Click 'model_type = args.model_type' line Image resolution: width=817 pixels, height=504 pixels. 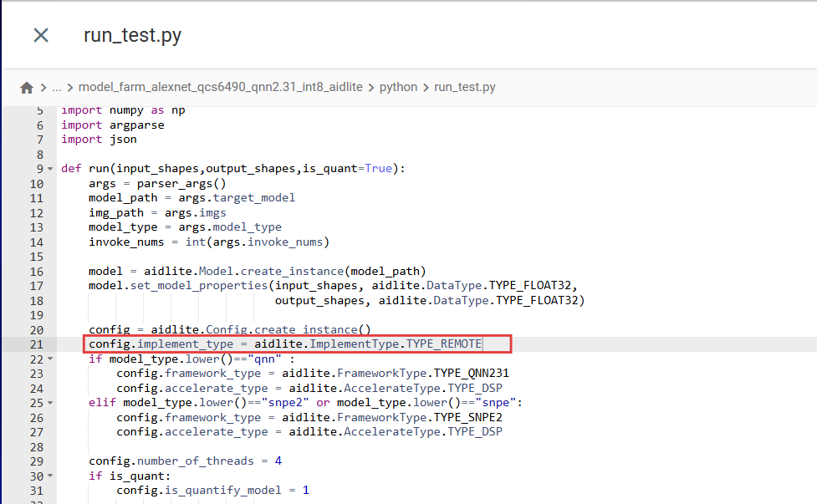click(185, 227)
